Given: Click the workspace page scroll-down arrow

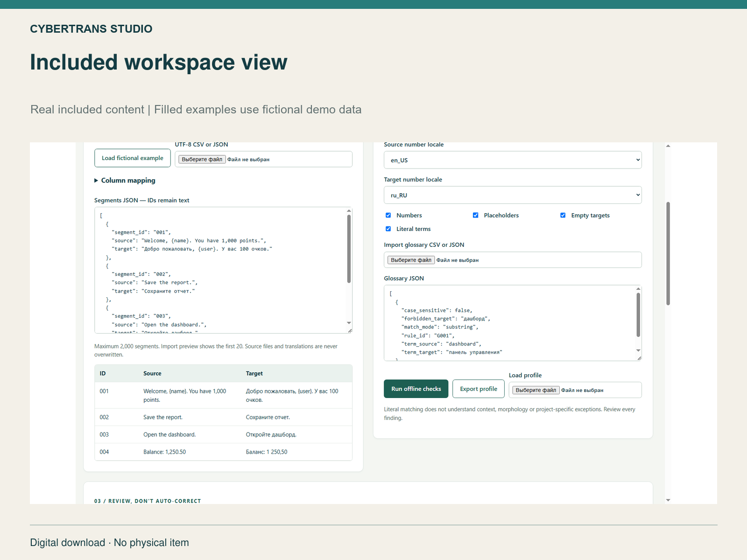Looking at the screenshot, I should pyautogui.click(x=668, y=500).
